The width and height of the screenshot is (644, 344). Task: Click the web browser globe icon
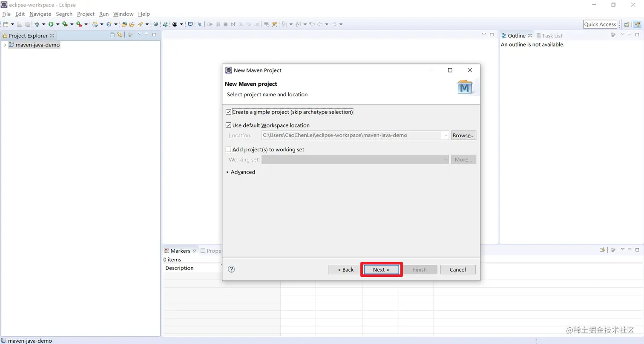coord(156,24)
